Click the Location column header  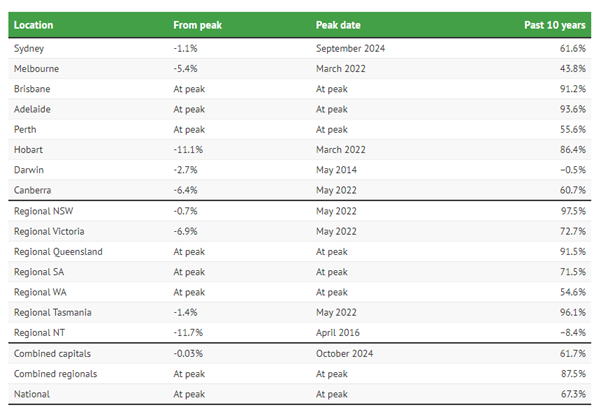(x=33, y=25)
